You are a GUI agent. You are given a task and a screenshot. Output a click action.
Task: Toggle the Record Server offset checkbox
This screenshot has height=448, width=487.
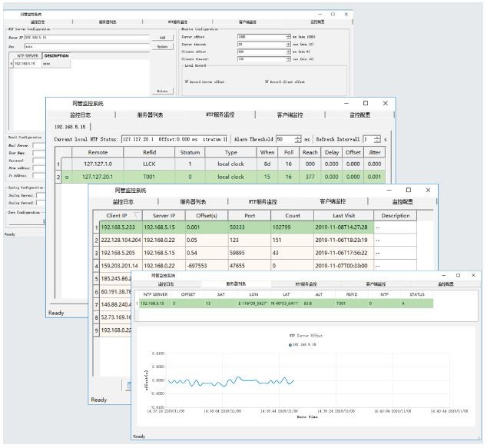coord(187,81)
